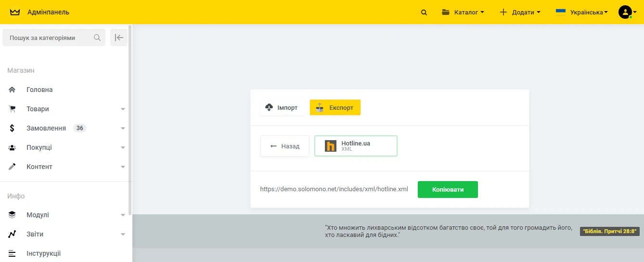
Task: Expand the Покупці submenu arrow
Action: [123, 148]
